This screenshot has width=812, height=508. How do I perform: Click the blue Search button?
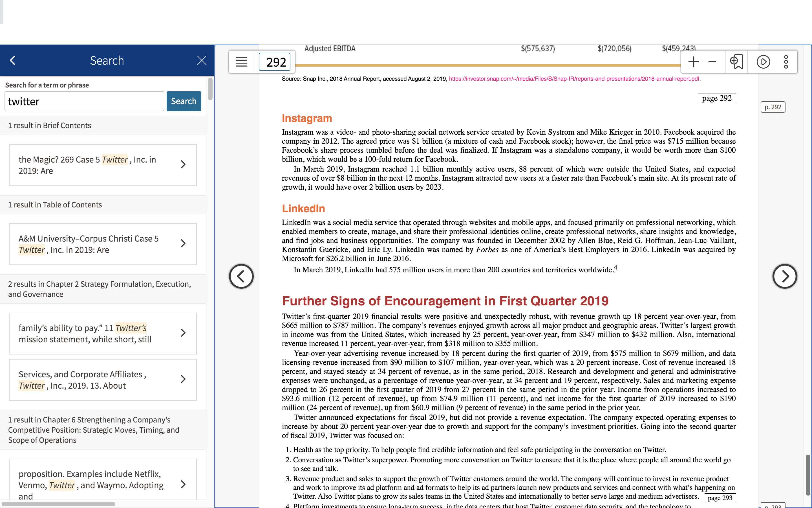pyautogui.click(x=184, y=101)
